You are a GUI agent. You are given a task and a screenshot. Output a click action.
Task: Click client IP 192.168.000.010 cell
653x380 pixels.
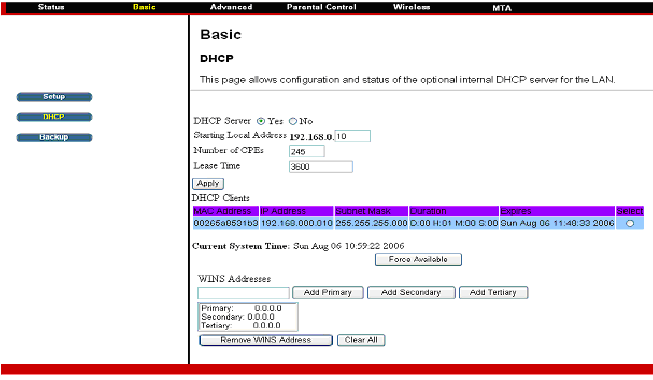tap(297, 223)
